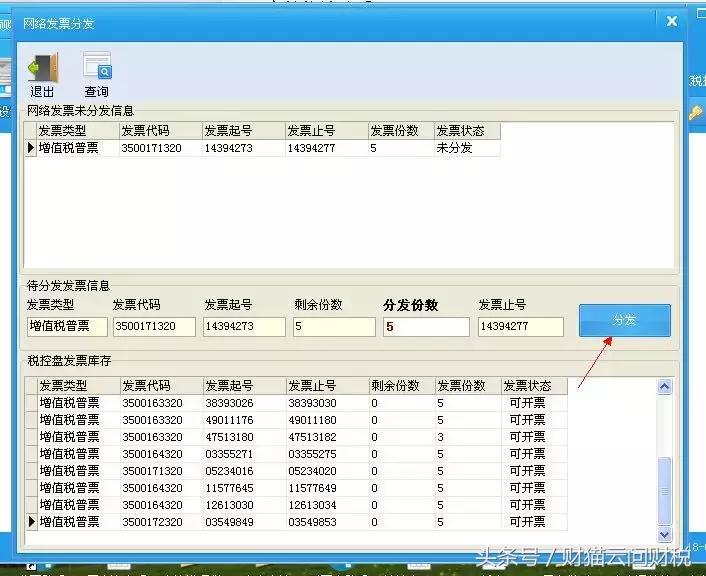Viewport: 706px width, 576px height.
Task: Click the 发票起号 field 14394273
Action: 244,327
